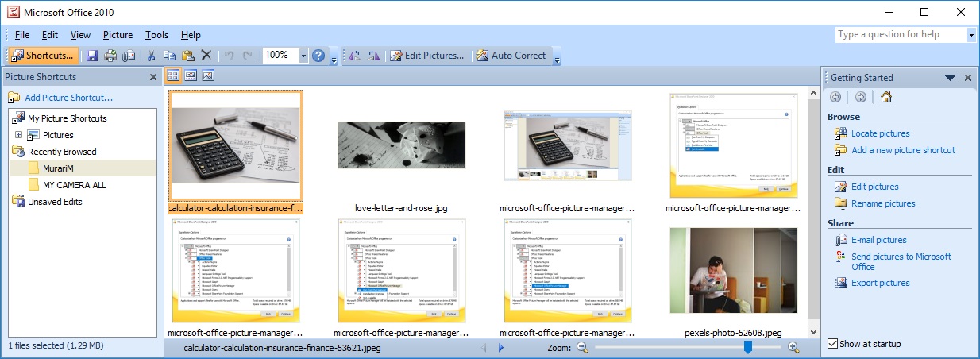
Task: Expand the Pictures tree node
Action: pyautogui.click(x=17, y=135)
